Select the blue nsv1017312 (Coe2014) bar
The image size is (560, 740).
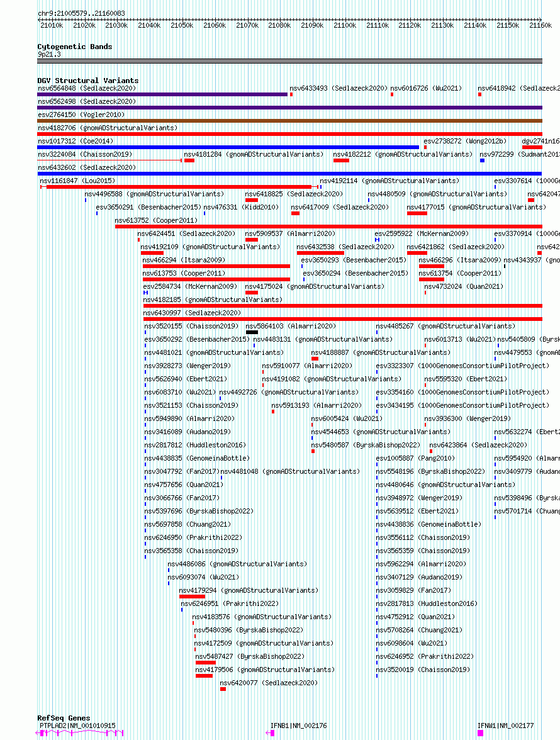click(228, 147)
